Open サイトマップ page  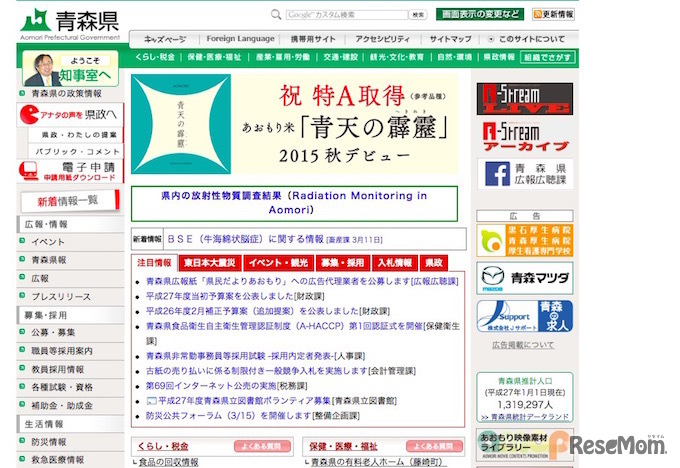451,39
